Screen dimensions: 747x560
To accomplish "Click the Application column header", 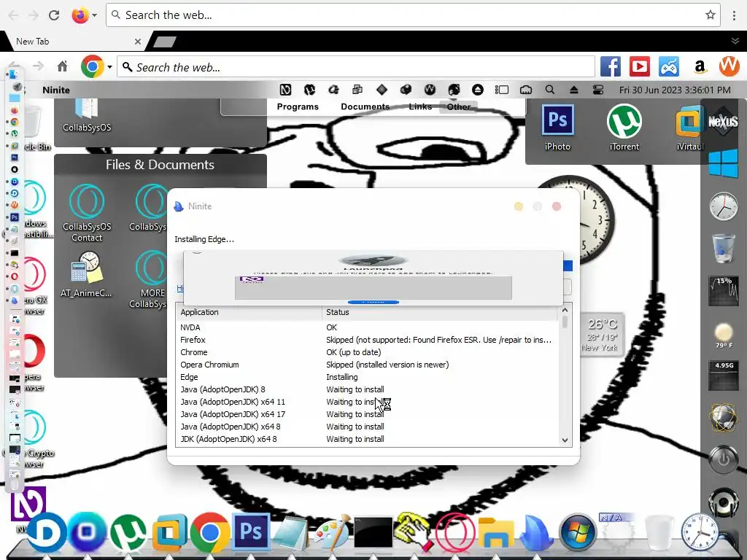I will 249,312.
